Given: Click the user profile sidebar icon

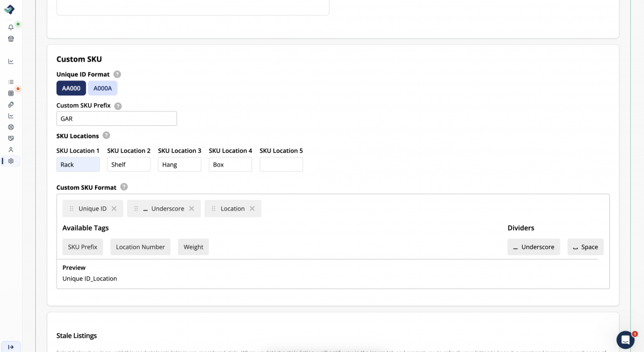Looking at the screenshot, I should 11,150.
